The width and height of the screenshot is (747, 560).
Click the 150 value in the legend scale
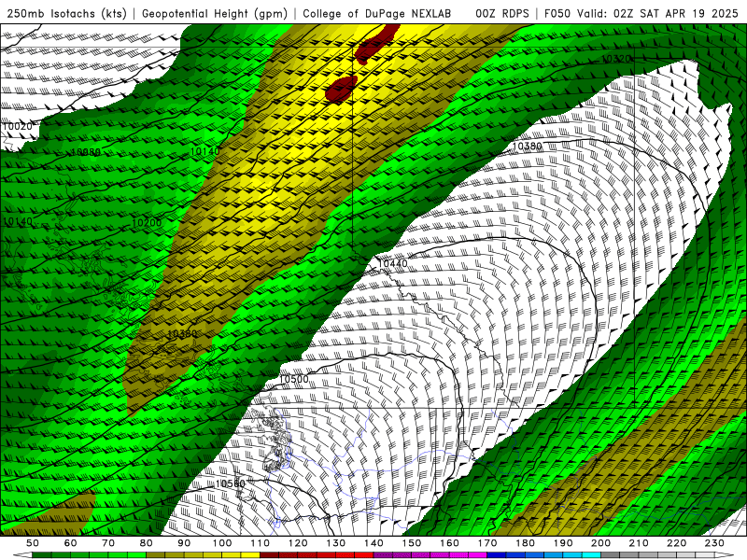[412, 543]
